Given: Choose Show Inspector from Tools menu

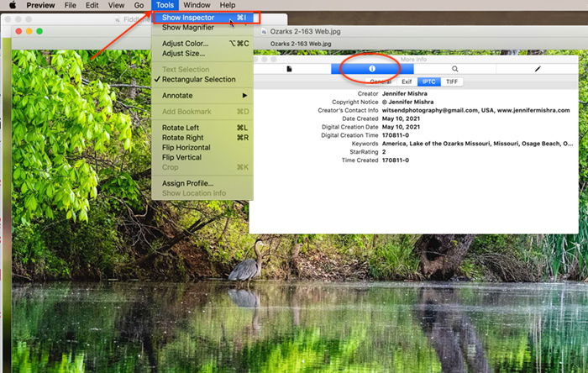Looking at the screenshot, I should (x=187, y=17).
